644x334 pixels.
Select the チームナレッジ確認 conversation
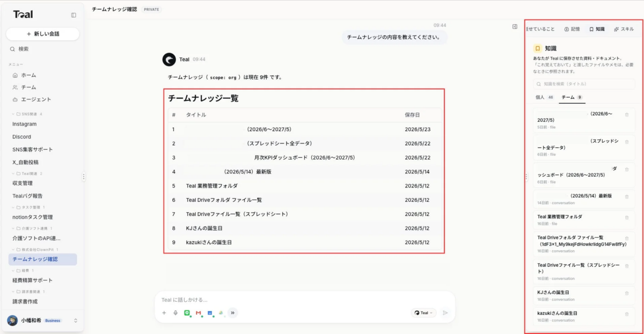point(42,259)
